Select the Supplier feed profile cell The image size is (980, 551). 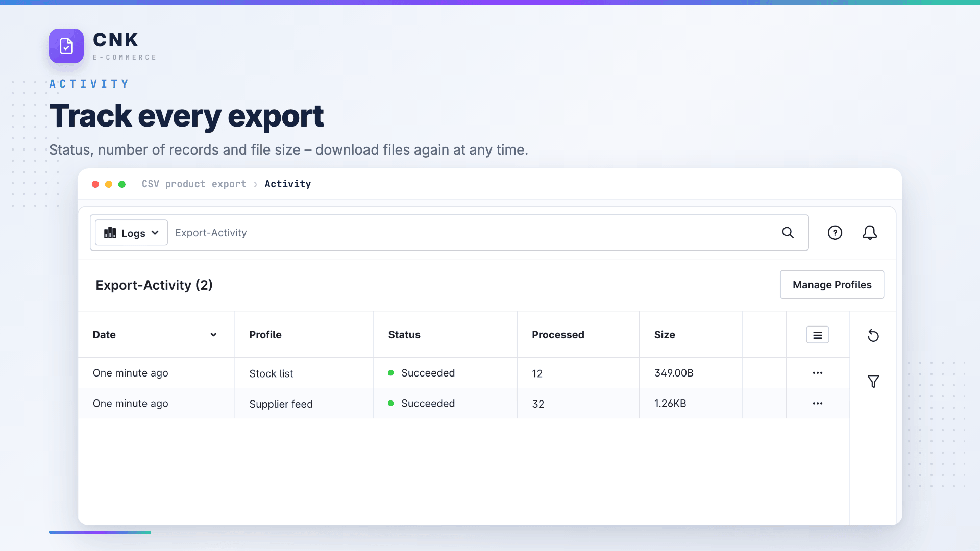pos(281,404)
